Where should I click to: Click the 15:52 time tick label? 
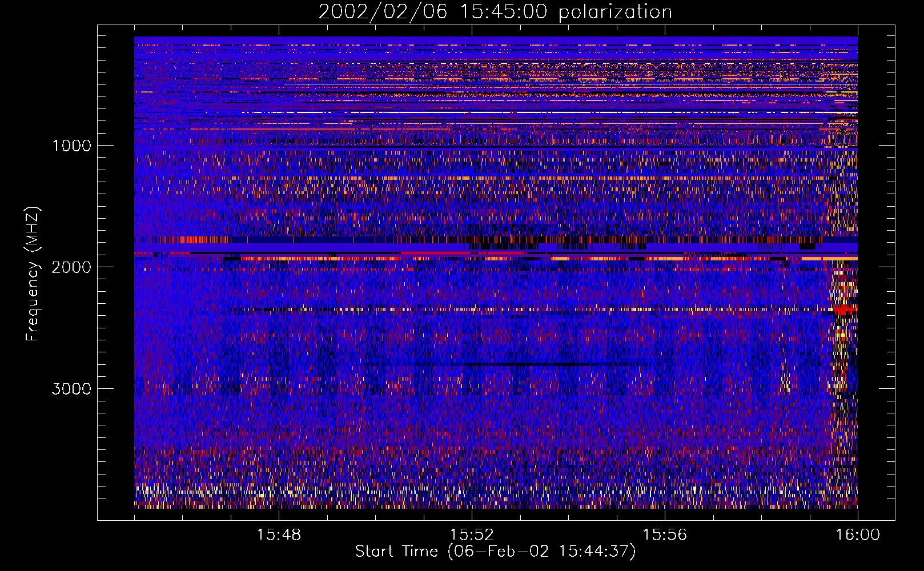coord(472,535)
